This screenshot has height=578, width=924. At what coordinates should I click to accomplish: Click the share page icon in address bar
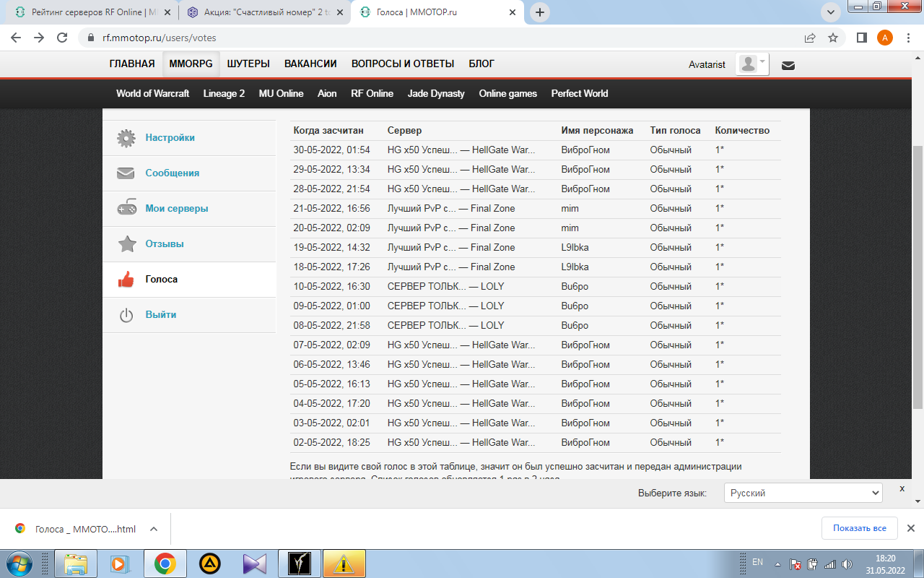click(x=810, y=38)
